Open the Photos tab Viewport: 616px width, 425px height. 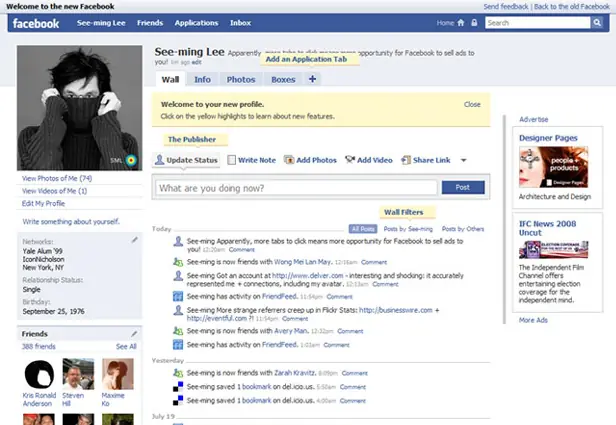[x=241, y=79]
